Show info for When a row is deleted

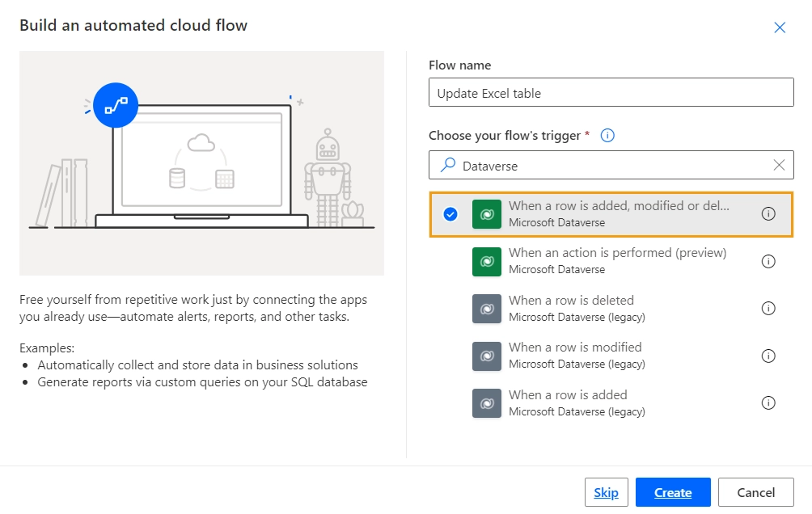point(768,309)
